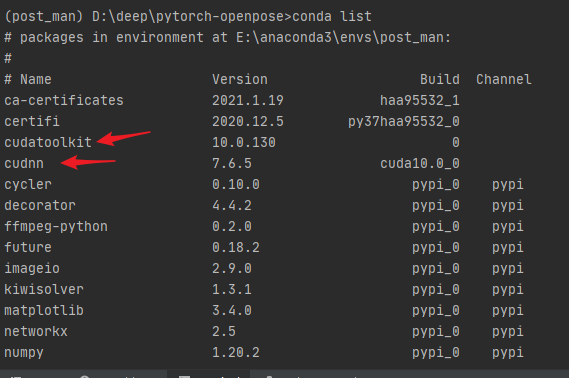Select the '(post_man)' environment prompt prefix
The width and height of the screenshot is (569, 378).
[x=44, y=17]
